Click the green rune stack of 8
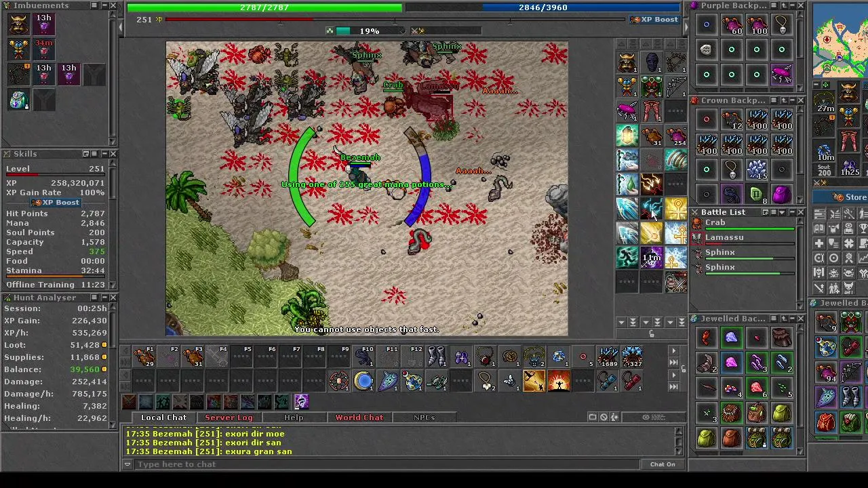868x488 pixels. pyautogui.click(x=757, y=195)
